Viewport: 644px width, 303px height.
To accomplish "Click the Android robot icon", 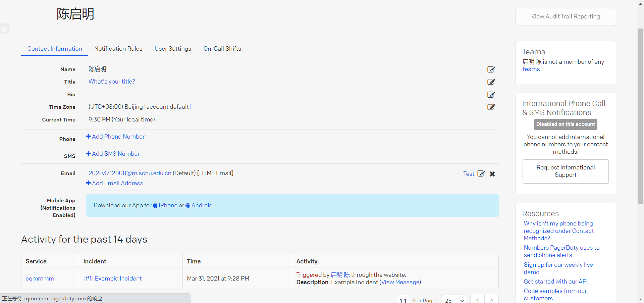I will coord(188,205).
